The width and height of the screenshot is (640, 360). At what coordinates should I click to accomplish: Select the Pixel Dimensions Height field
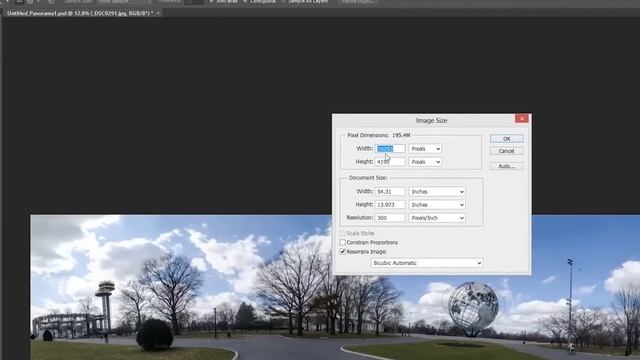coord(390,162)
